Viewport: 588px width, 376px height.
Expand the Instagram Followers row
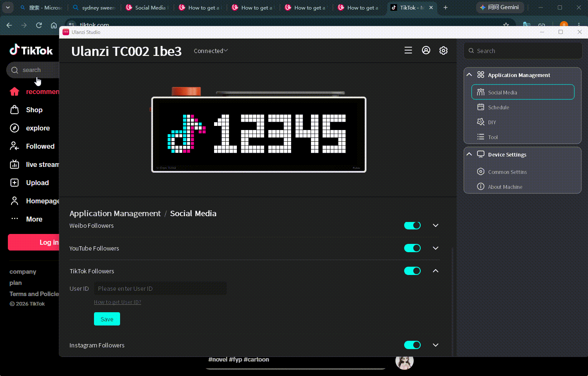[436, 345]
